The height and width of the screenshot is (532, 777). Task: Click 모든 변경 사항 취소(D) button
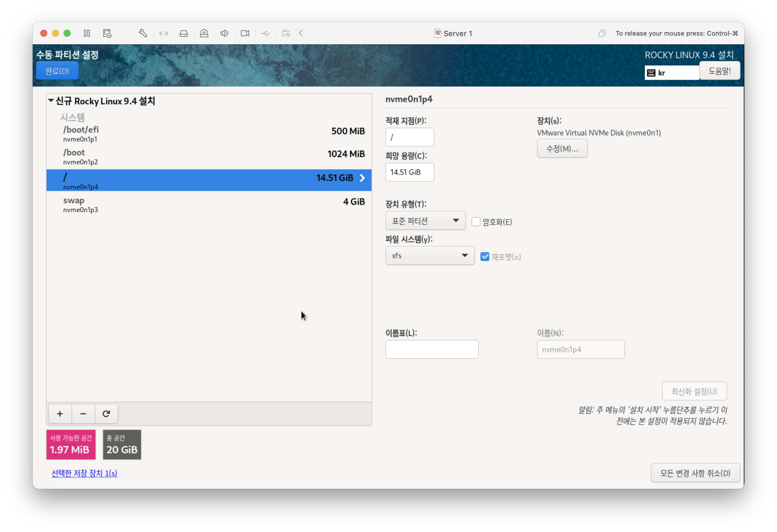coord(695,473)
